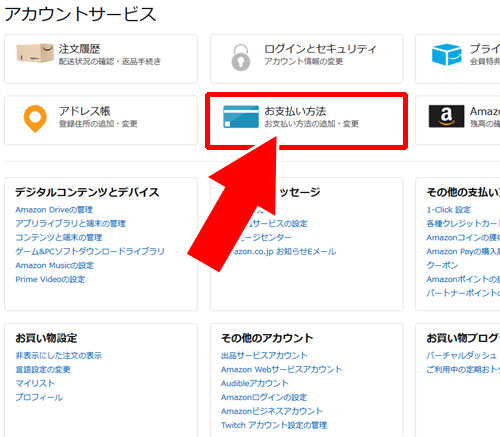The image size is (500, 437).
Task: Click the クーポン link
Action: [x=442, y=265]
